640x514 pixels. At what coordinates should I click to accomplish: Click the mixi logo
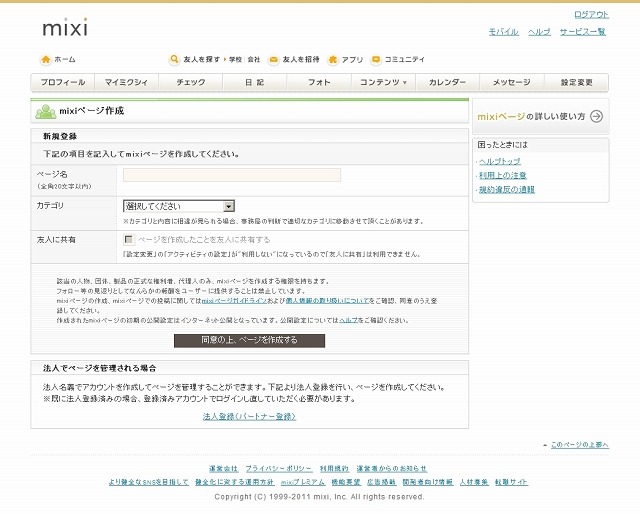pyautogui.click(x=65, y=27)
